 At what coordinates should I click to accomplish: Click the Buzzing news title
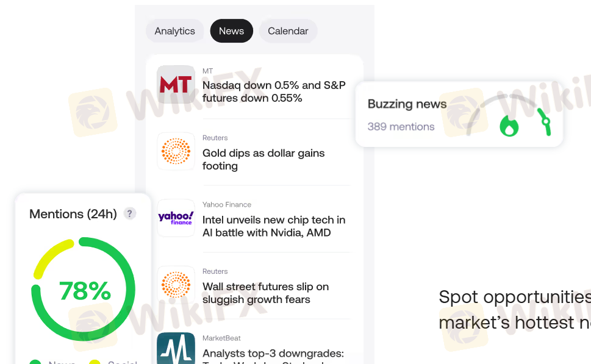pyautogui.click(x=407, y=104)
